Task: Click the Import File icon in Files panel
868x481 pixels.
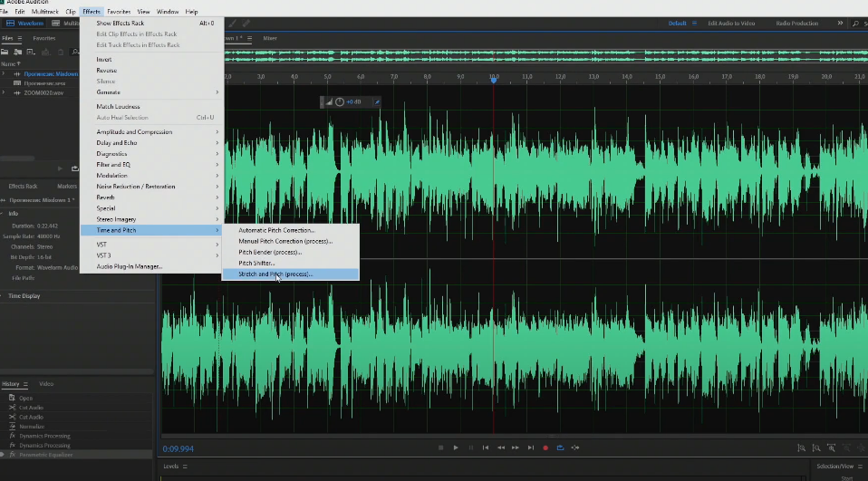Action: pyautogui.click(x=18, y=52)
